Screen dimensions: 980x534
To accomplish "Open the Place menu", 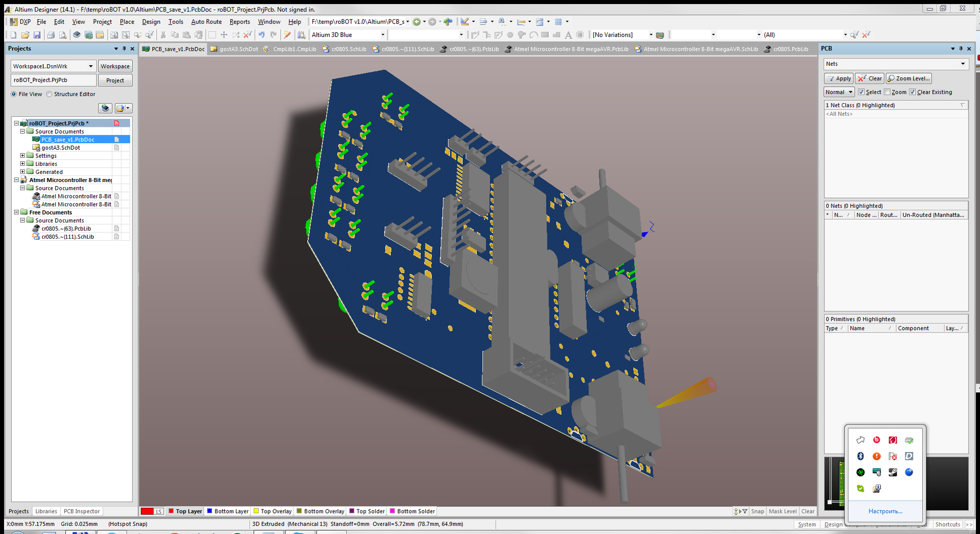I will [x=127, y=21].
